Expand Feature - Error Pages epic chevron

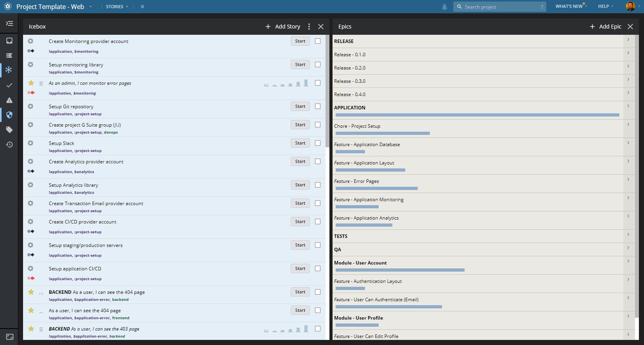[628, 180]
